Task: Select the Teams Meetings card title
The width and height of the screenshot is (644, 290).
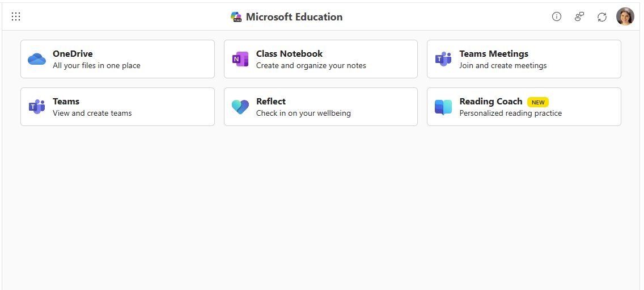Action: pyautogui.click(x=494, y=54)
